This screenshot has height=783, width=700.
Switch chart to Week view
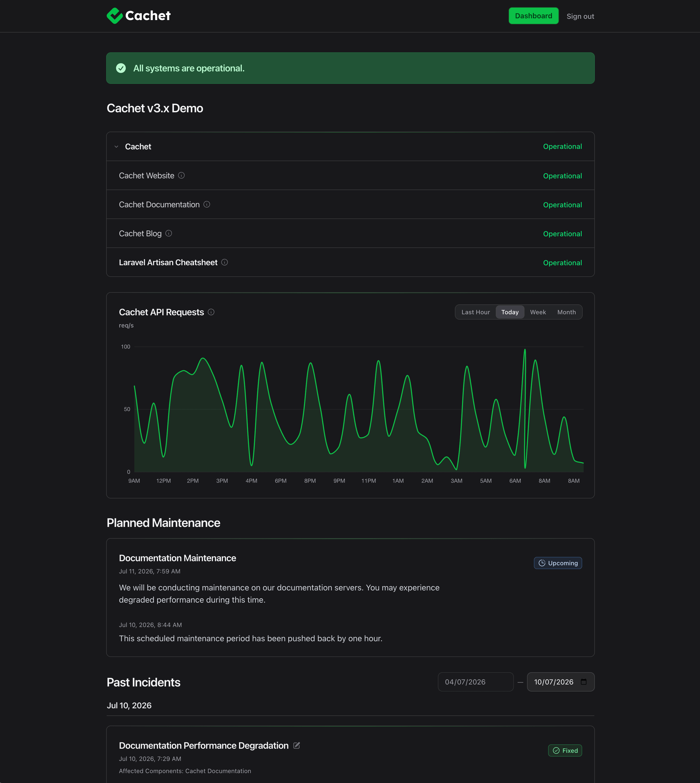(x=538, y=312)
